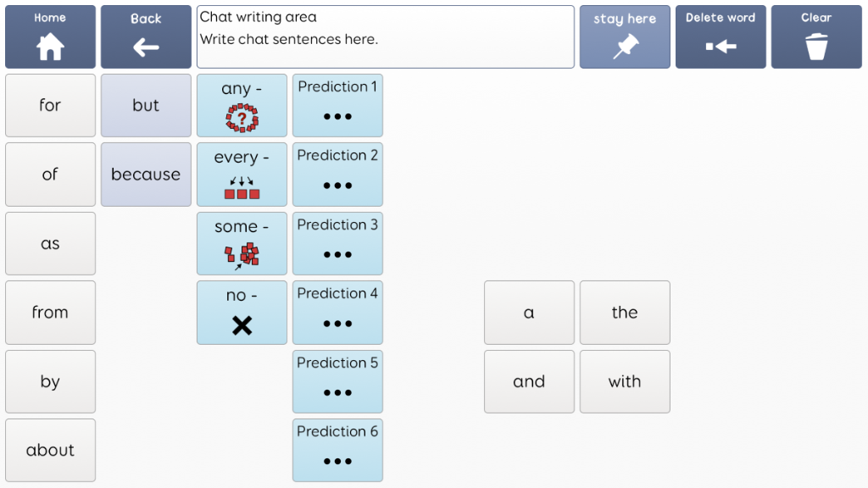This screenshot has width=868, height=488.
Task: Insert the article 'the'
Action: point(625,313)
